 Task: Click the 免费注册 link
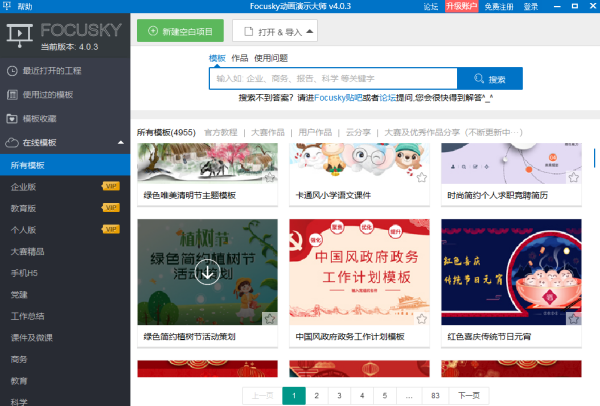[499, 7]
